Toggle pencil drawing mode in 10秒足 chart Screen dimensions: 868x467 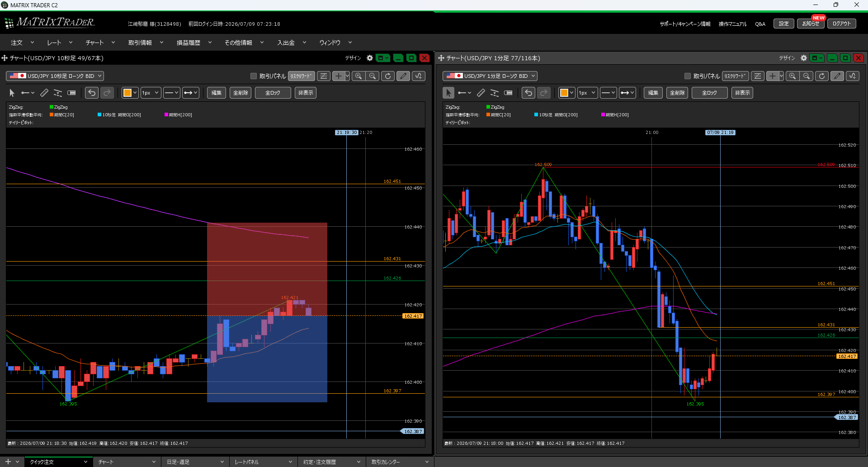403,76
